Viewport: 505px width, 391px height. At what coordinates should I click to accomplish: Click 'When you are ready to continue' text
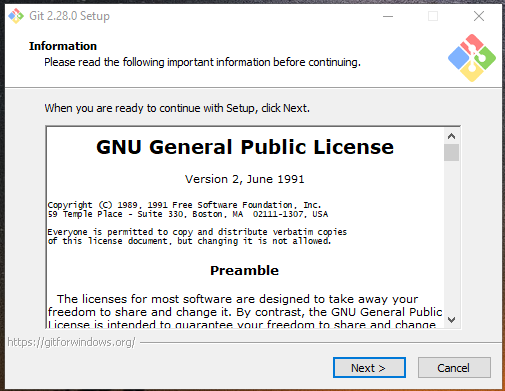coord(177,108)
